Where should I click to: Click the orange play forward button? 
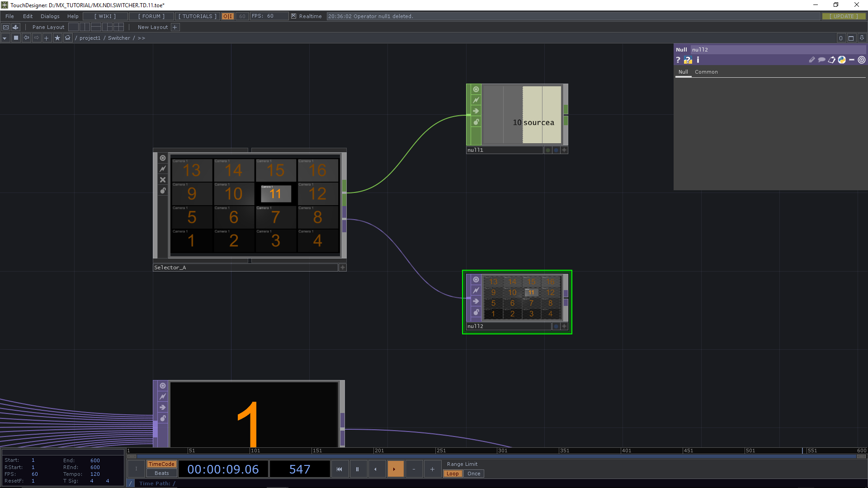[395, 469]
